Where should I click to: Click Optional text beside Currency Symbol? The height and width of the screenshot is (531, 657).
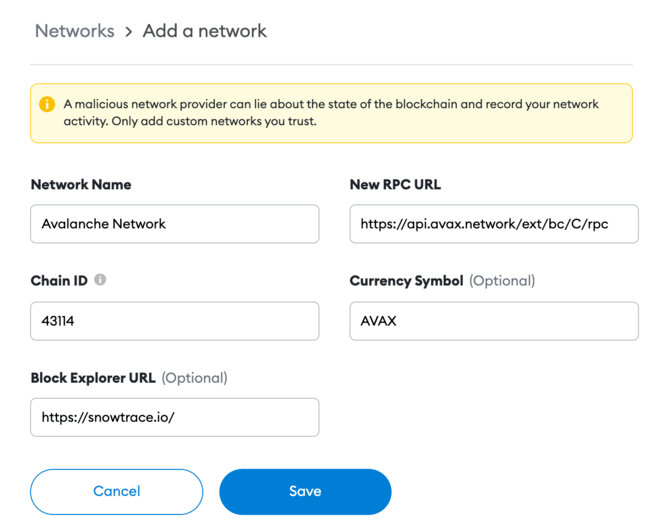[x=502, y=281]
